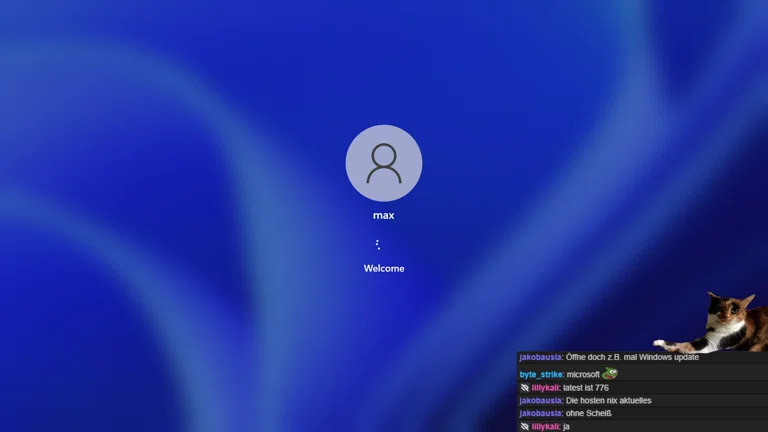Click crossed-eye icon beside the "ja" message

525,426
